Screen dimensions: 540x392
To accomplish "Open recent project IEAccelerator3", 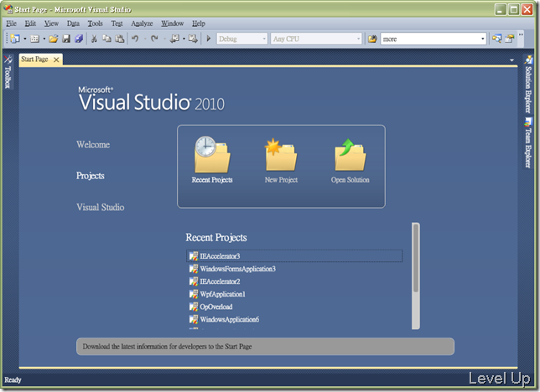I will 294,256.
